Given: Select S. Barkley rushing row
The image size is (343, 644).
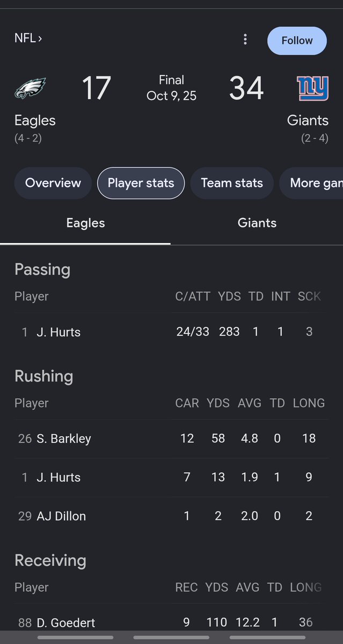Looking at the screenshot, I should coord(171,438).
